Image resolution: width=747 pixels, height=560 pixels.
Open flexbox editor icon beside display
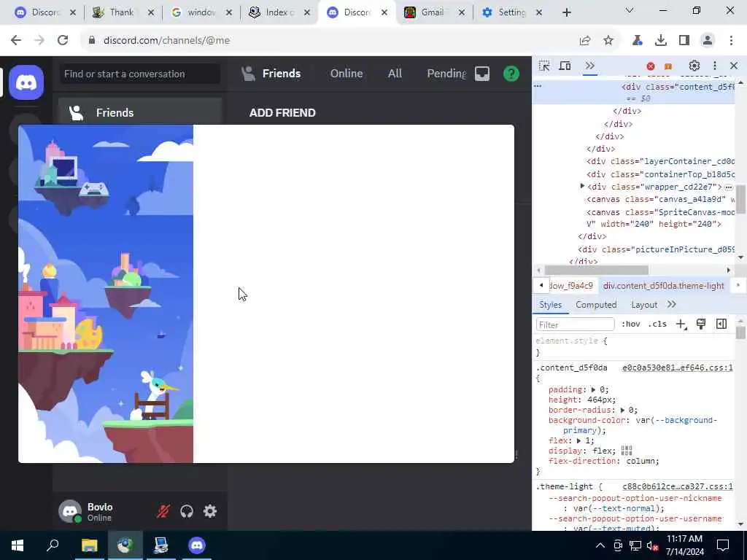point(627,451)
